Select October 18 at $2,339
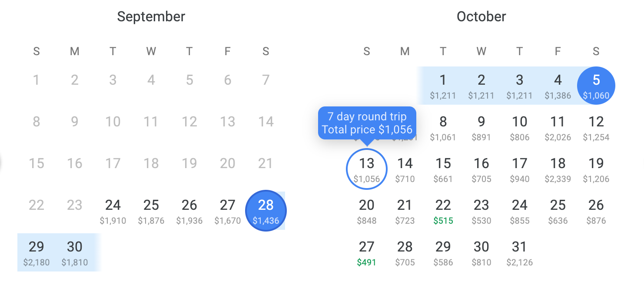 (558, 169)
